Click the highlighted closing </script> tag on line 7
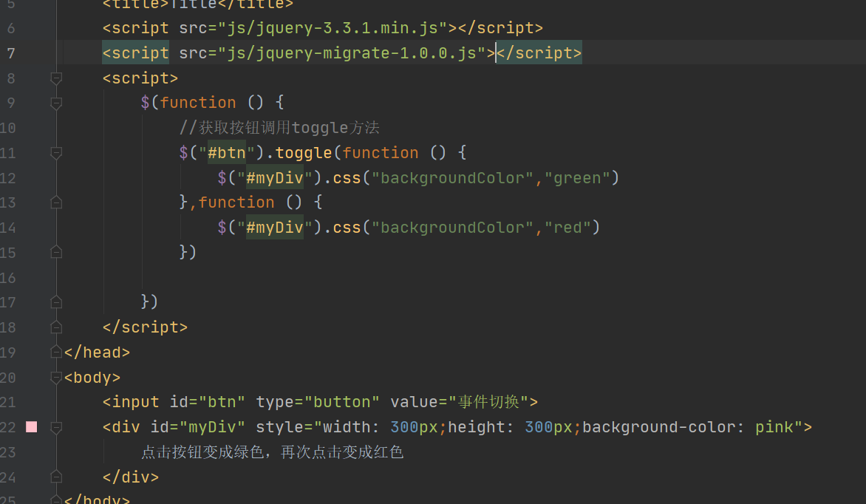866x504 pixels. (x=539, y=53)
